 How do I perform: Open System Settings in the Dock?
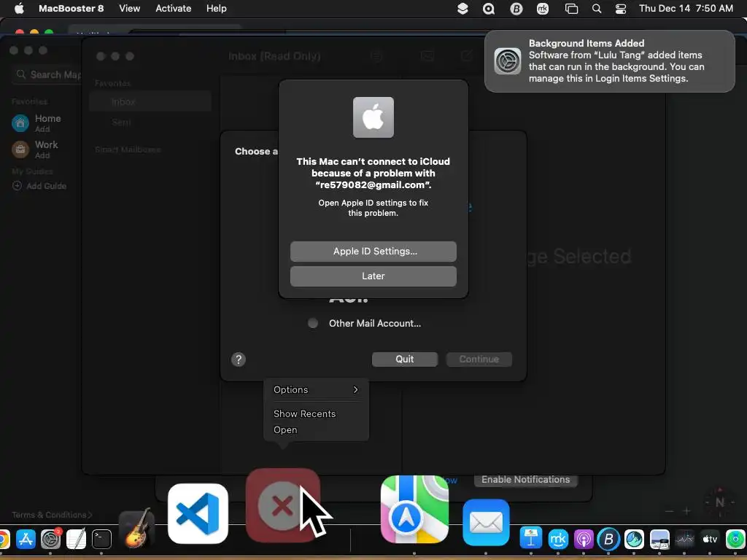(50, 539)
